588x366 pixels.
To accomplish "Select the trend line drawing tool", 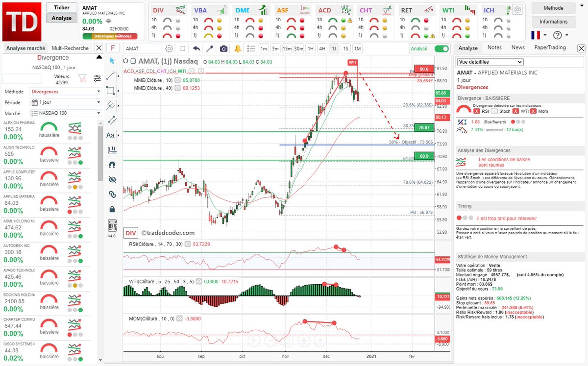I will coord(111,76).
